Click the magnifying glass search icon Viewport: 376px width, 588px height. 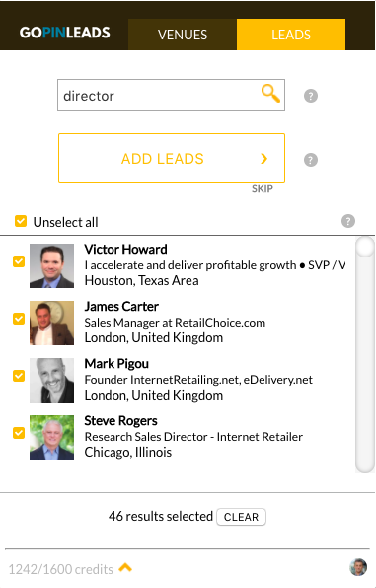[270, 94]
